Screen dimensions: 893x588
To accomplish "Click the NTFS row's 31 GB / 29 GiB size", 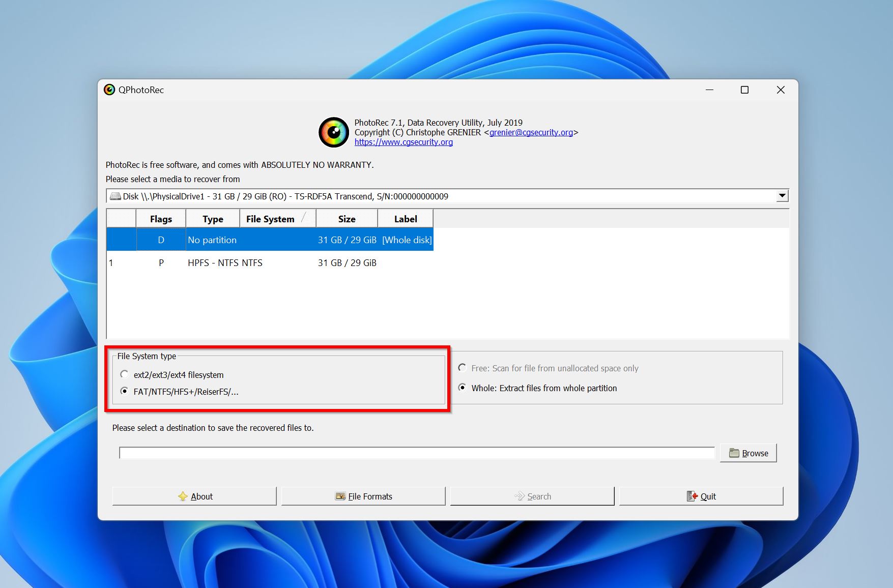I will tap(347, 262).
